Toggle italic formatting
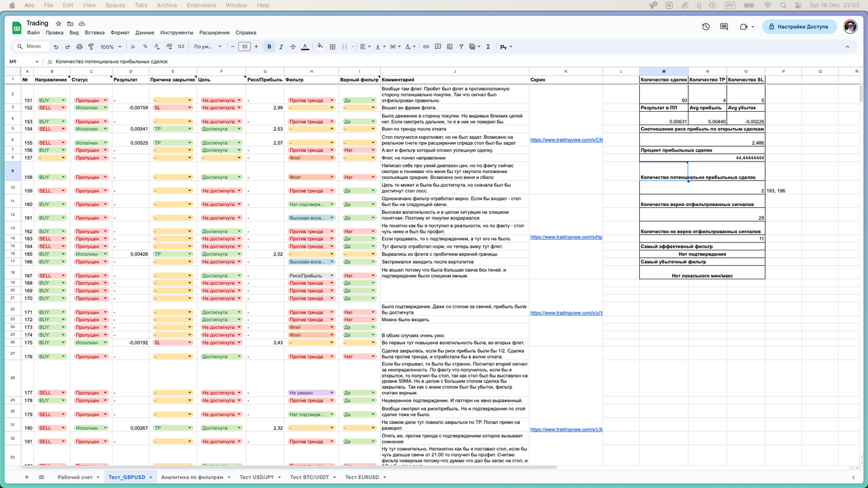This screenshot has height=488, width=868. [x=281, y=47]
